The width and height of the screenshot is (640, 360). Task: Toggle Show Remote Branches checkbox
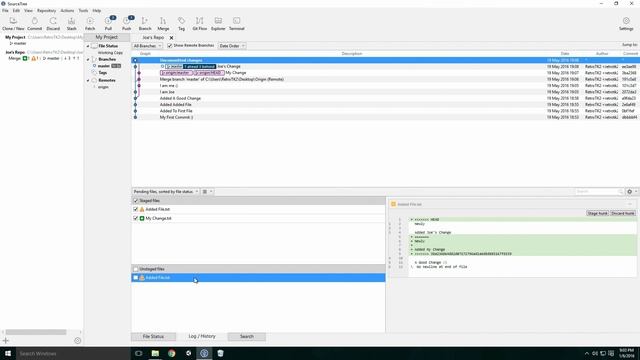[x=170, y=46]
